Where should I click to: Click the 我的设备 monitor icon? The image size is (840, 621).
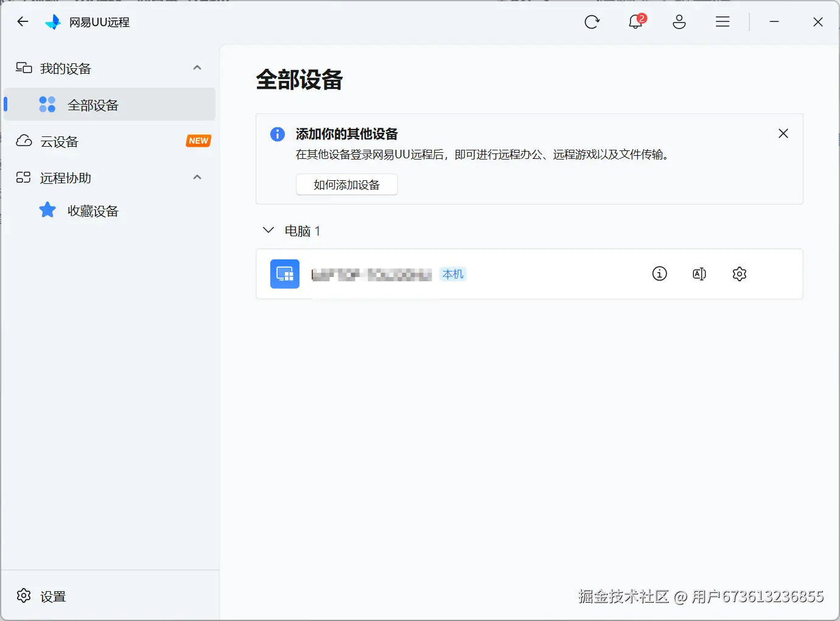click(x=24, y=68)
